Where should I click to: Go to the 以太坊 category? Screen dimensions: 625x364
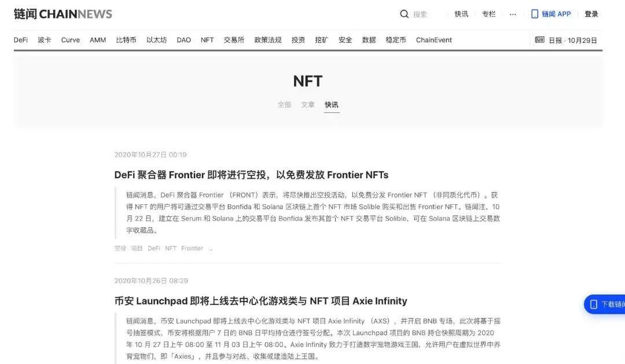(x=156, y=40)
